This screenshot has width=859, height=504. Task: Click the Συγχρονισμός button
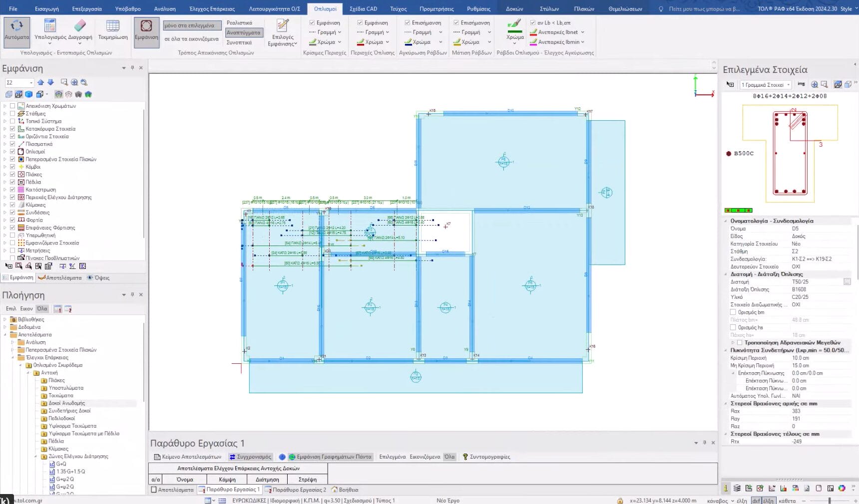(x=250, y=457)
